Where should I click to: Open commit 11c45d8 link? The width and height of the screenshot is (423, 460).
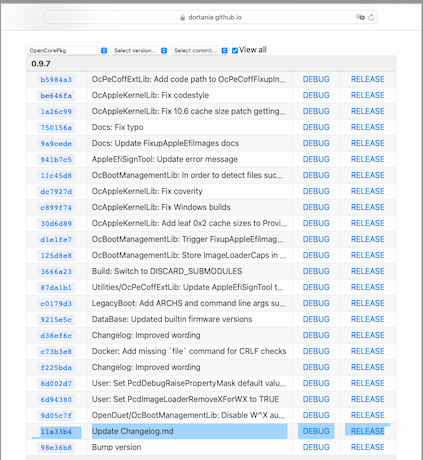56,176
